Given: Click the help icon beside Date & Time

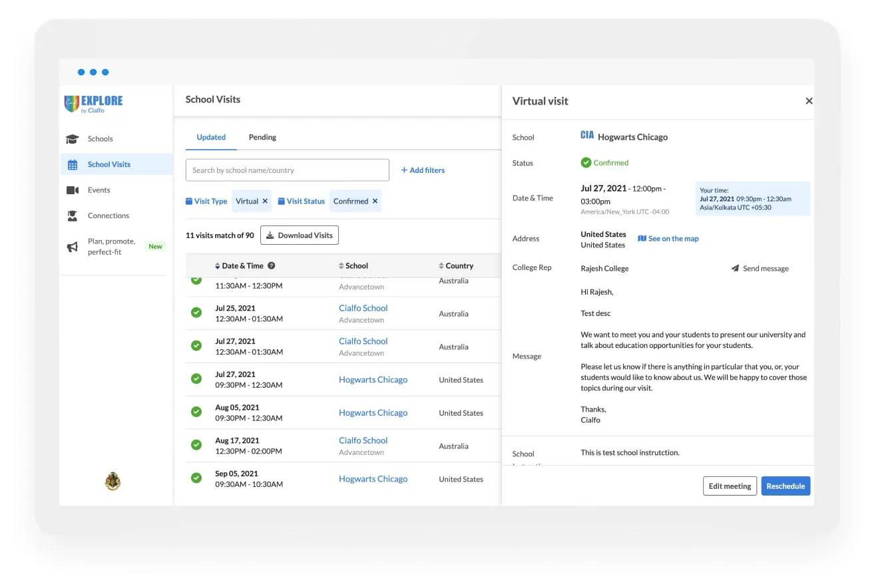Looking at the screenshot, I should [271, 265].
